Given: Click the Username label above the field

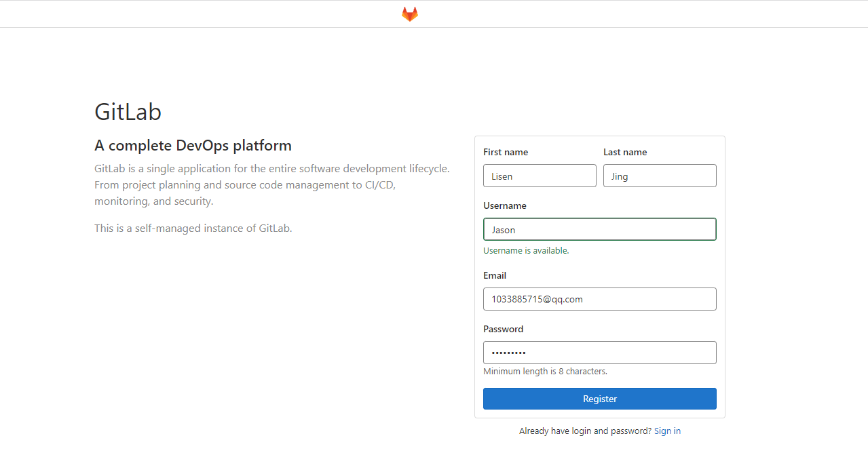Looking at the screenshot, I should point(505,205).
